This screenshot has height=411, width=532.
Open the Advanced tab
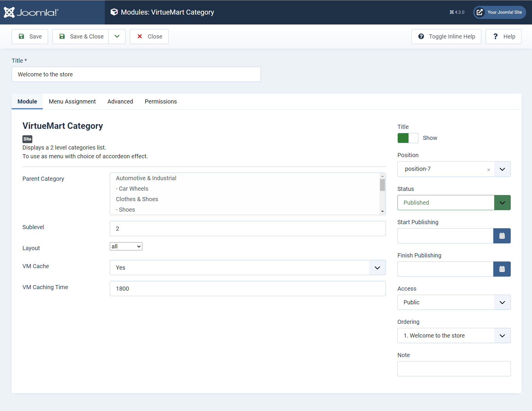tap(120, 101)
